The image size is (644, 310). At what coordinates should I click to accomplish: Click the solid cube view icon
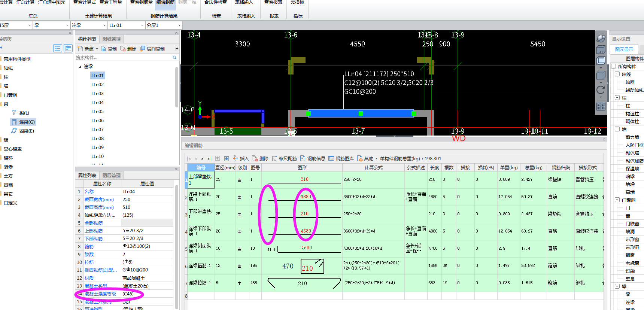(601, 75)
